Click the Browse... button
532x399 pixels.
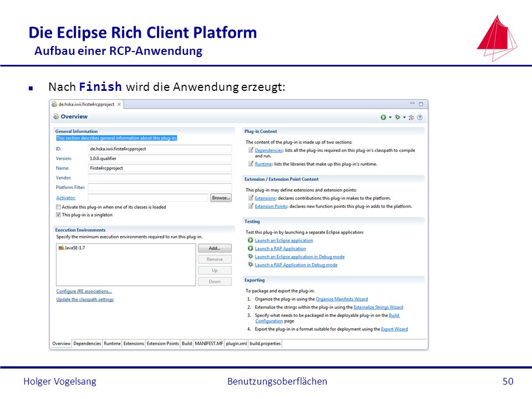(x=221, y=198)
